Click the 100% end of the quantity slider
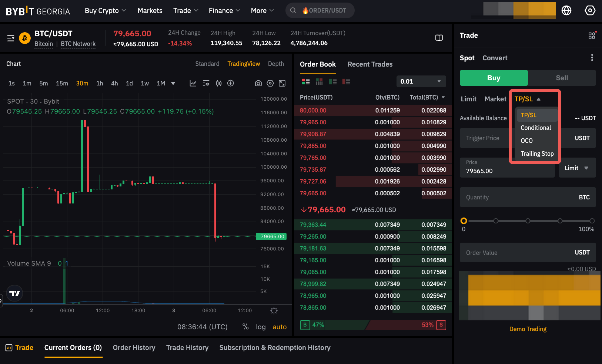 [592, 221]
